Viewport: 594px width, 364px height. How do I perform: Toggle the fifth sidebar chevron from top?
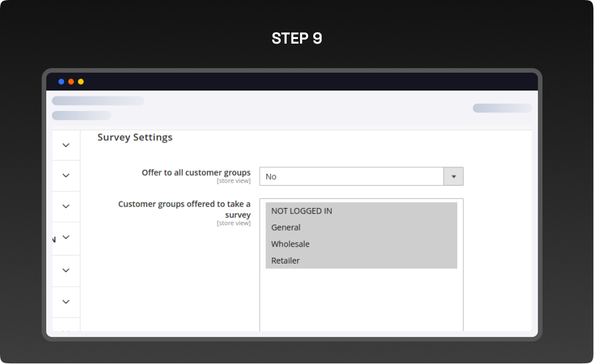(65, 270)
